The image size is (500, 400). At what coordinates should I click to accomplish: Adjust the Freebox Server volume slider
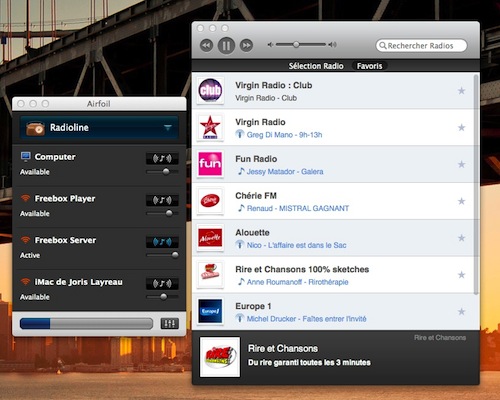pos(162,255)
